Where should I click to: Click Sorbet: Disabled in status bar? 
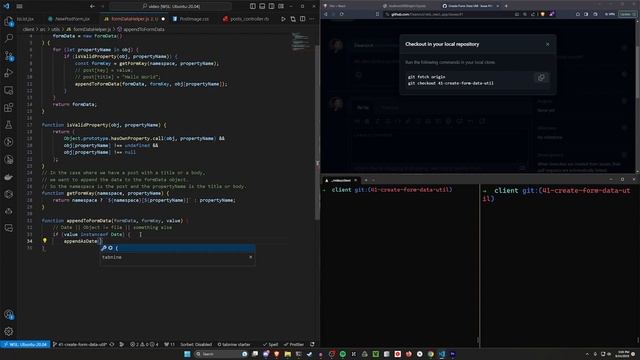click(196, 344)
